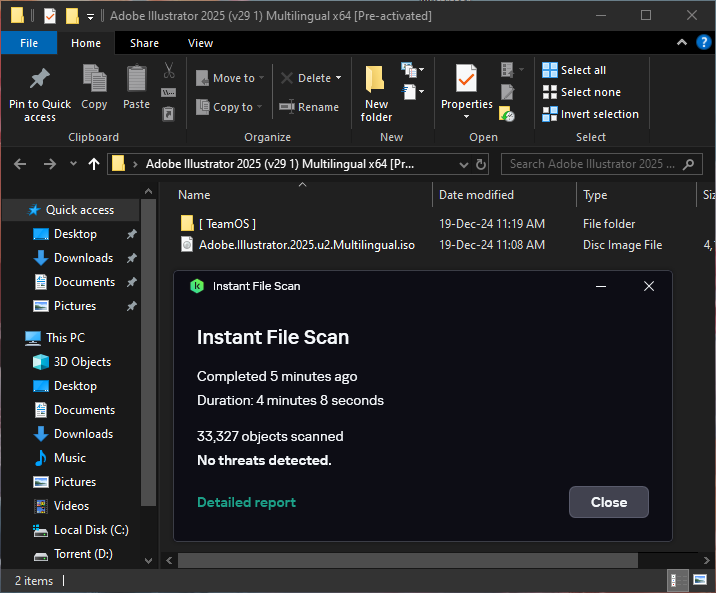The height and width of the screenshot is (593, 716).
Task: Click the navigation pane vertical scrollbar
Action: 148,352
